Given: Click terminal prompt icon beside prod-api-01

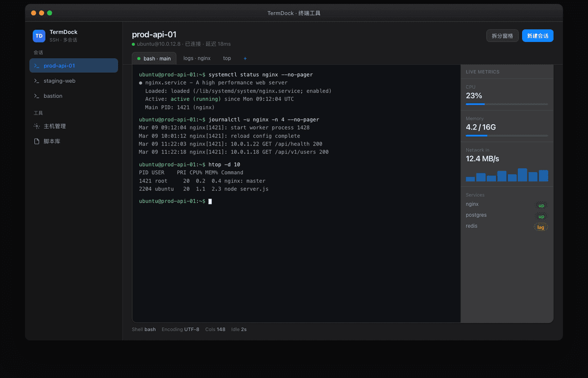Looking at the screenshot, I should pos(37,65).
